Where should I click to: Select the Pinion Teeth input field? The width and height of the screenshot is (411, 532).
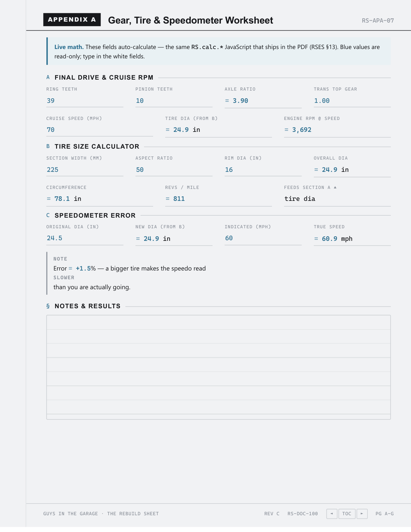click(174, 101)
